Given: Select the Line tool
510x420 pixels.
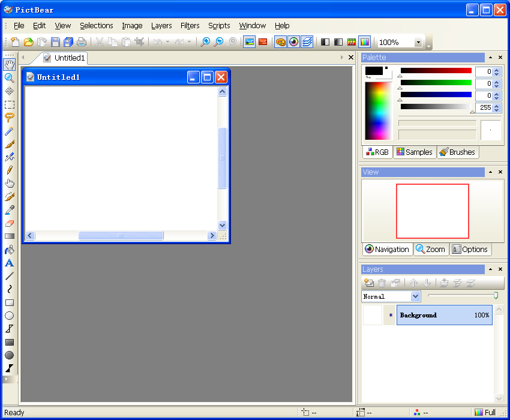Looking at the screenshot, I should (10, 276).
